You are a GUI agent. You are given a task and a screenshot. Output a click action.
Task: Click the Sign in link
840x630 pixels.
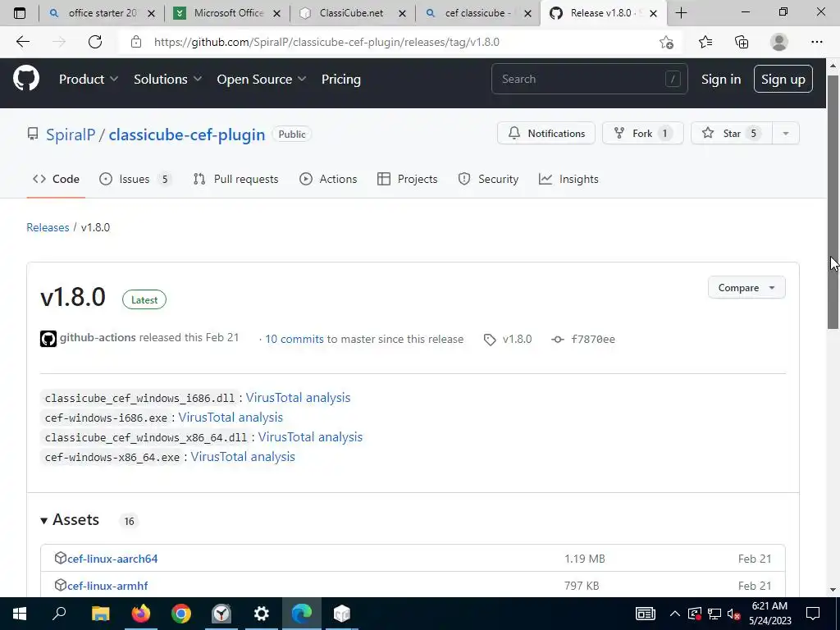pos(721,80)
